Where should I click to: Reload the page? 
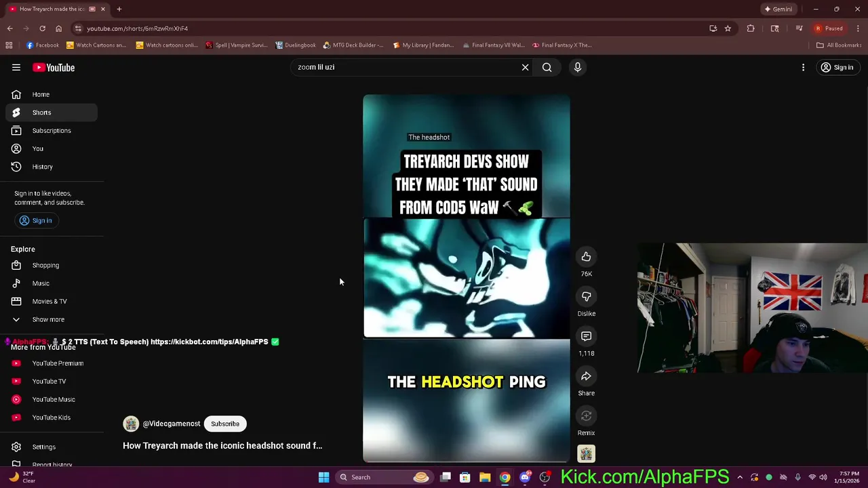click(42, 28)
